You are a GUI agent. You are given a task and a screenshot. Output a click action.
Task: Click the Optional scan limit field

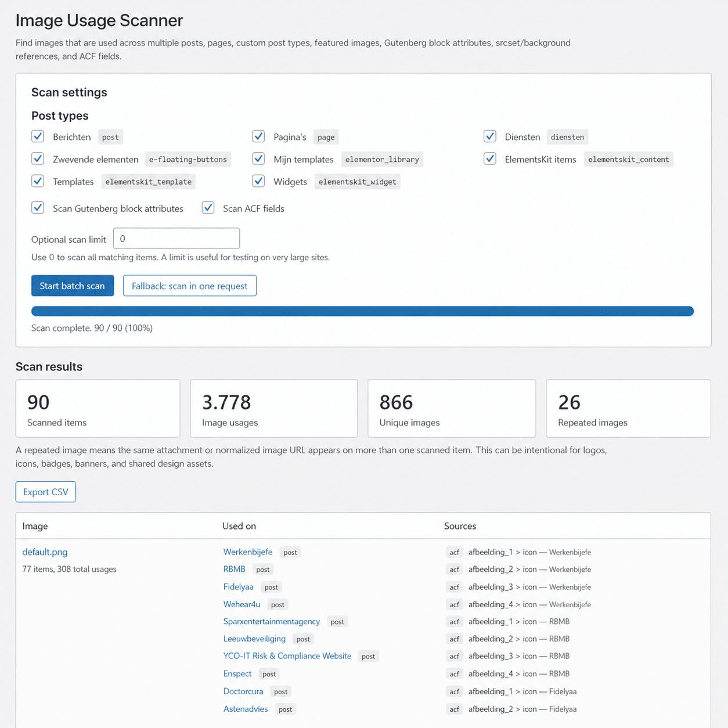176,239
